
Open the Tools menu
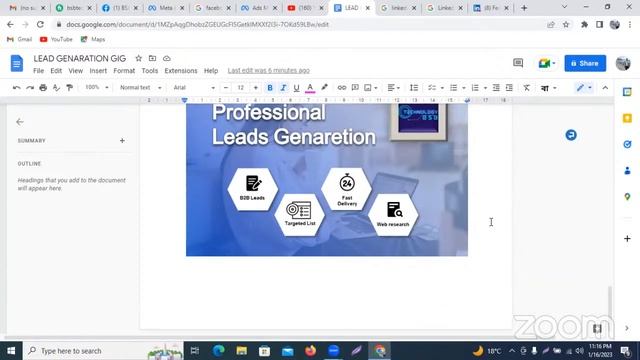click(x=149, y=71)
